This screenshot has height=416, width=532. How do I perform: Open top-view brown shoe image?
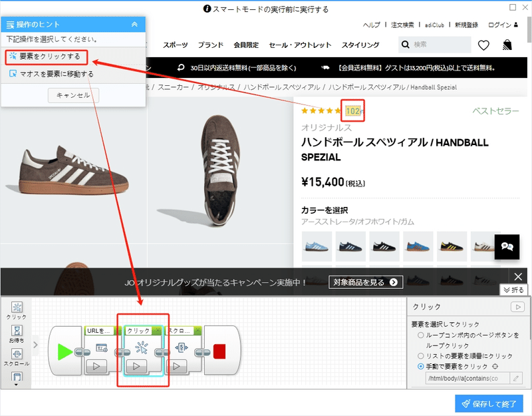point(221,170)
